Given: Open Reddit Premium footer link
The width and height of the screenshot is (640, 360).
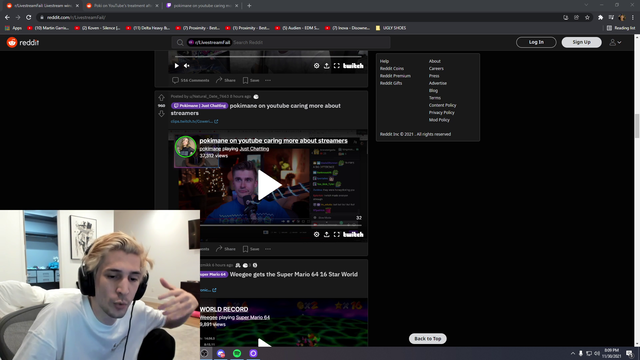Looking at the screenshot, I should tap(395, 76).
